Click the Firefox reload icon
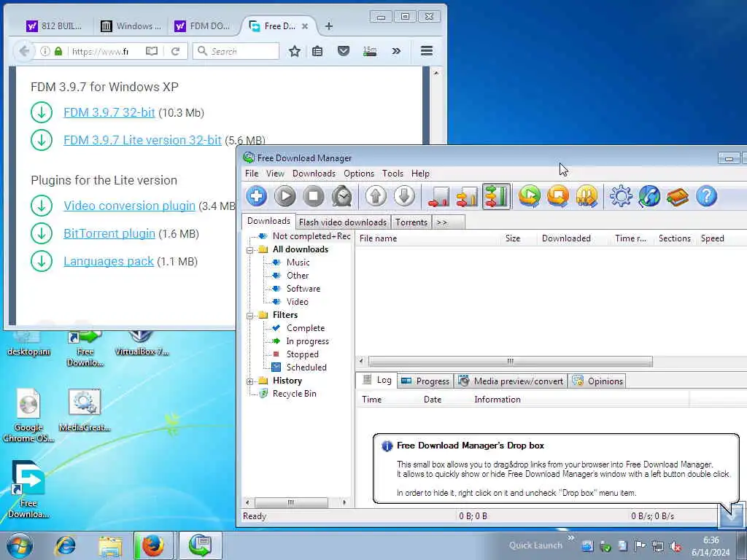The height and width of the screenshot is (560, 747). click(175, 51)
